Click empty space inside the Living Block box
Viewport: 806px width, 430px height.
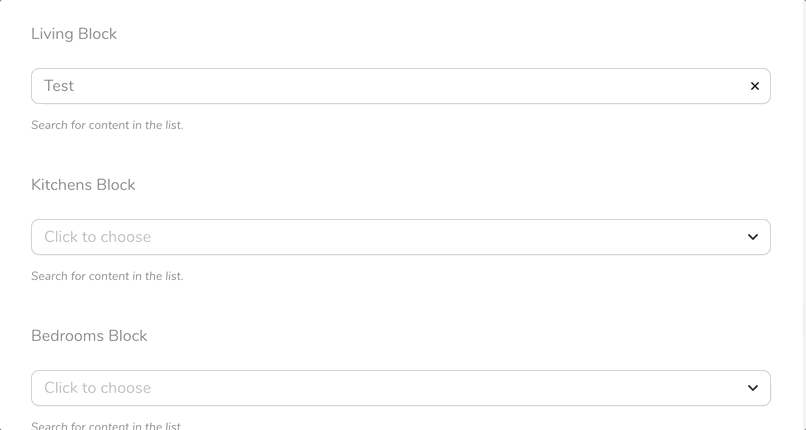tap(411, 86)
